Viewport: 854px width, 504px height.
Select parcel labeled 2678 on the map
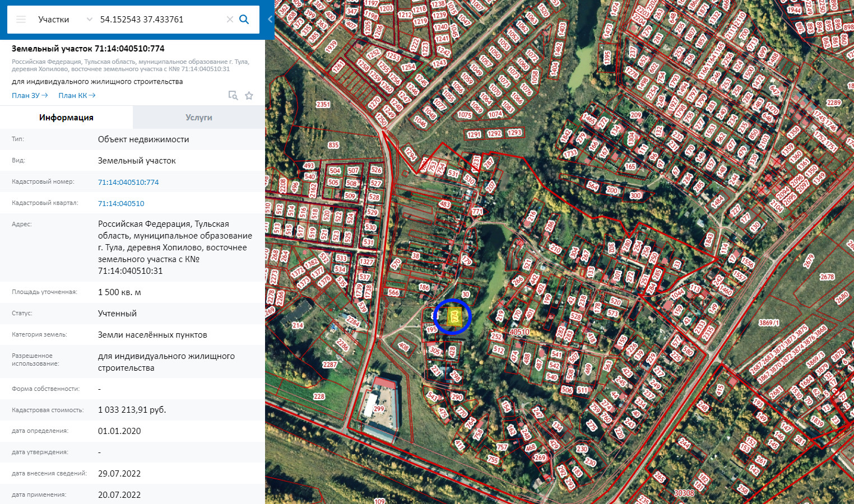(827, 277)
